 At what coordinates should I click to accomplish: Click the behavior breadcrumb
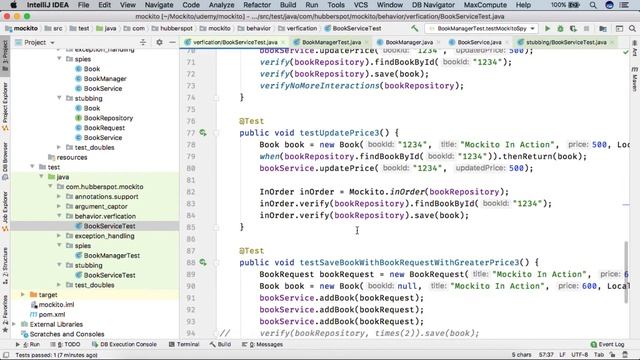coord(258,29)
